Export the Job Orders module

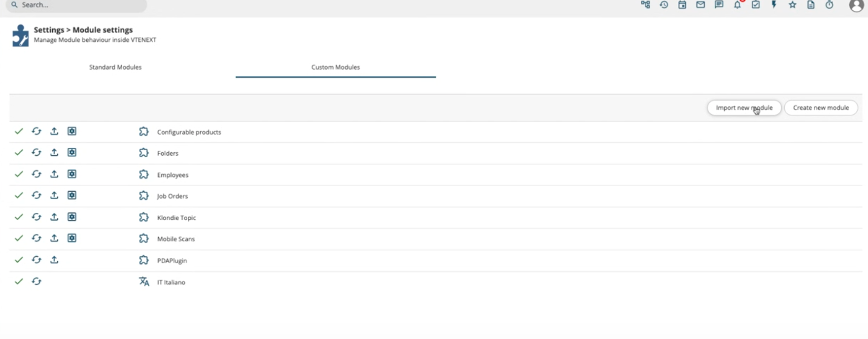tap(54, 195)
